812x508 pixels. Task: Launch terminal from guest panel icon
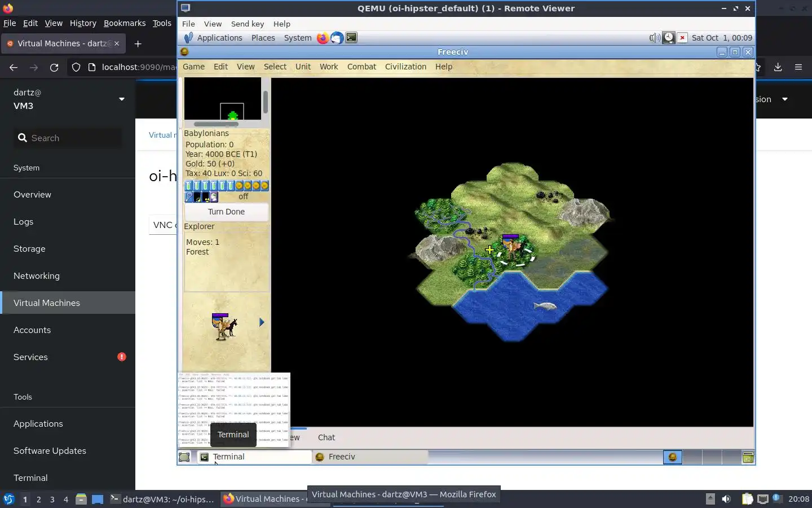pos(351,38)
